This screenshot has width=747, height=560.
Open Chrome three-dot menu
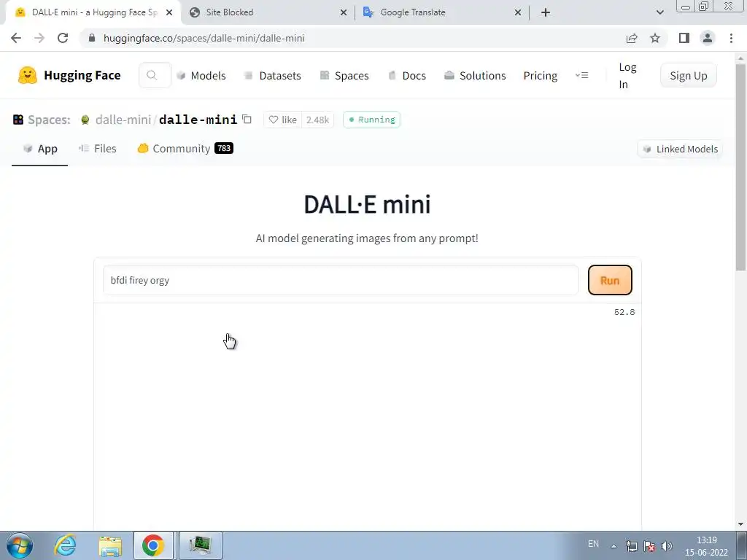731,38
